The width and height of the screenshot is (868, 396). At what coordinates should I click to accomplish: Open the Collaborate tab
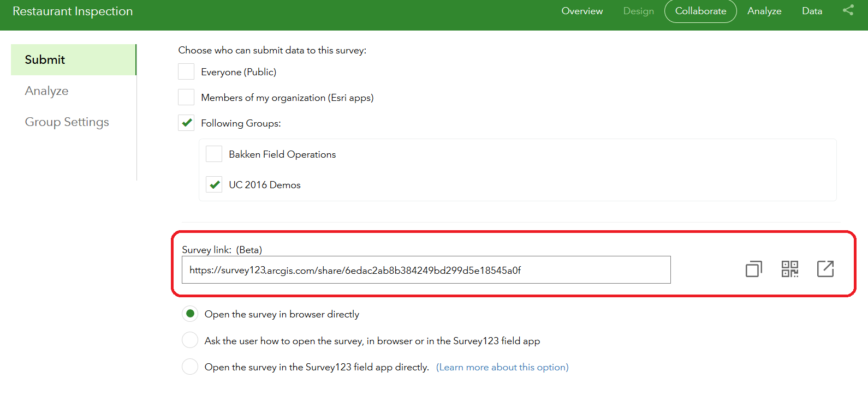click(700, 11)
